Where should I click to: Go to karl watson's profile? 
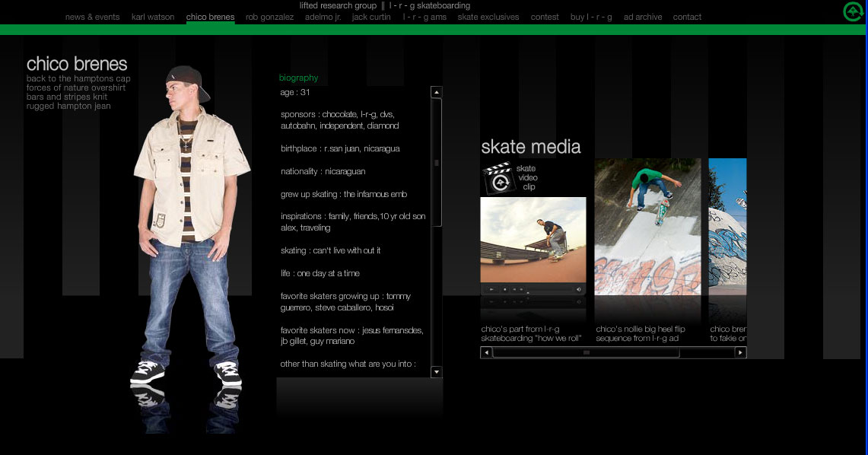[153, 17]
